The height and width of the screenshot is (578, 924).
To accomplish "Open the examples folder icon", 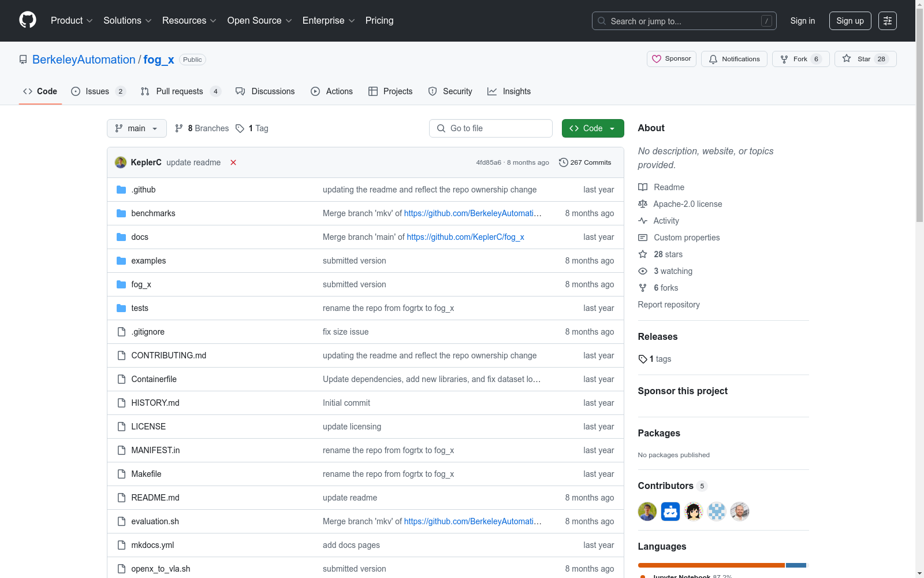I will tap(121, 261).
